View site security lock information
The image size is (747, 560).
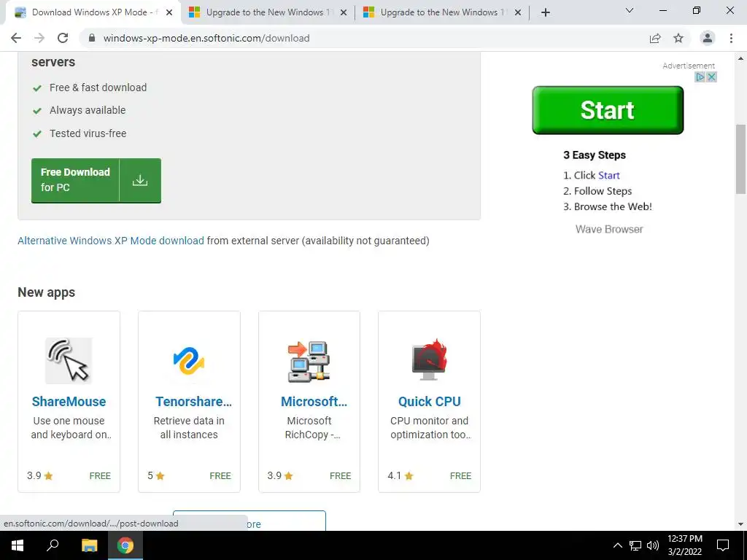[92, 38]
